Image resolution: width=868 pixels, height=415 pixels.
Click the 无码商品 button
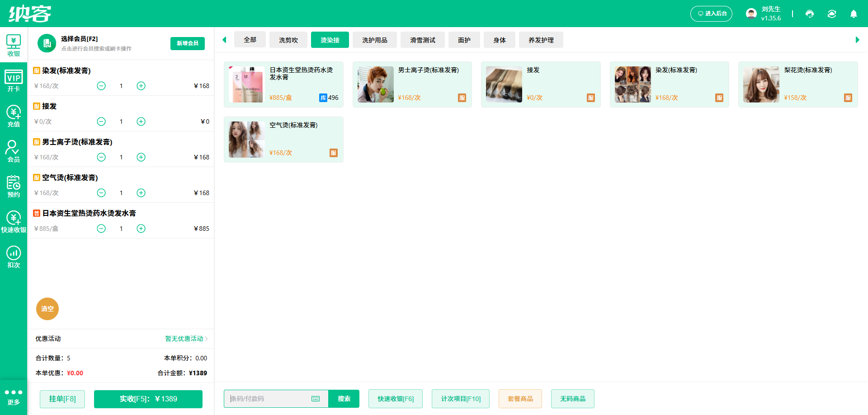coord(573,399)
